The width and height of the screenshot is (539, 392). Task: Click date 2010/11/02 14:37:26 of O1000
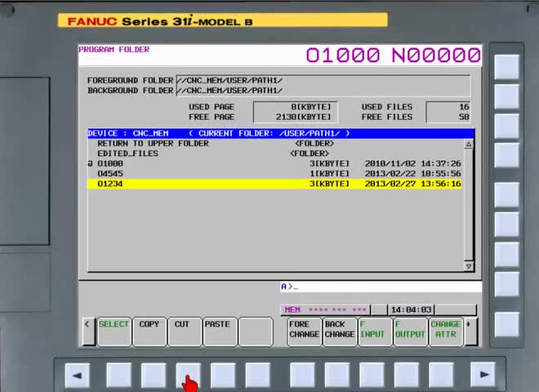(413, 163)
